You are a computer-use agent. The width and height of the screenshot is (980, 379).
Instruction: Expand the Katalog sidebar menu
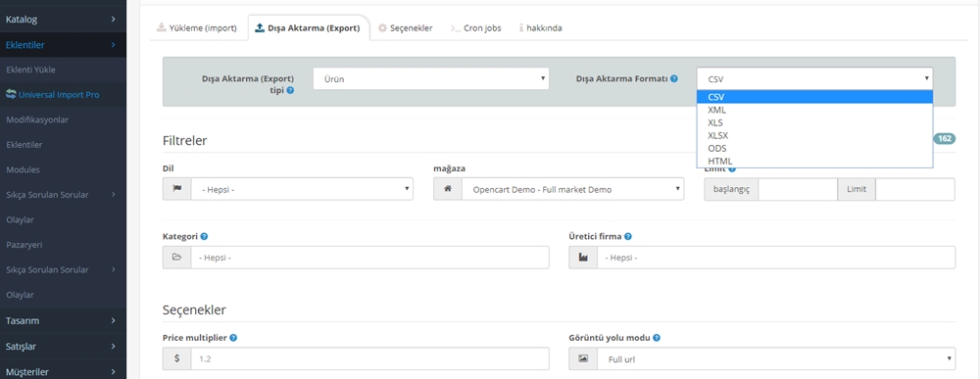coord(63,20)
